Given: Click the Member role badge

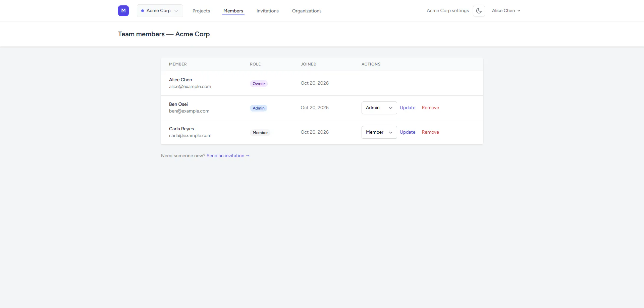Looking at the screenshot, I should 260,133.
